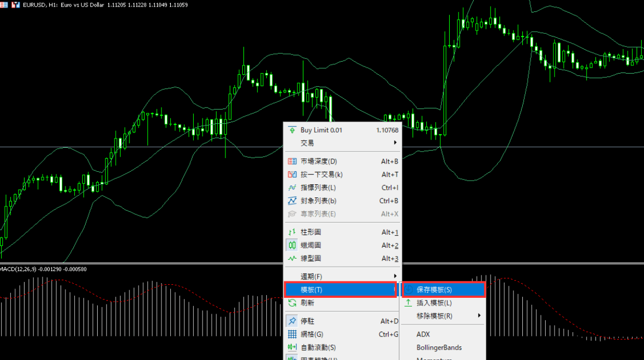Click the 1.10768 price in the menu
This screenshot has height=360, width=644.
[x=387, y=130]
